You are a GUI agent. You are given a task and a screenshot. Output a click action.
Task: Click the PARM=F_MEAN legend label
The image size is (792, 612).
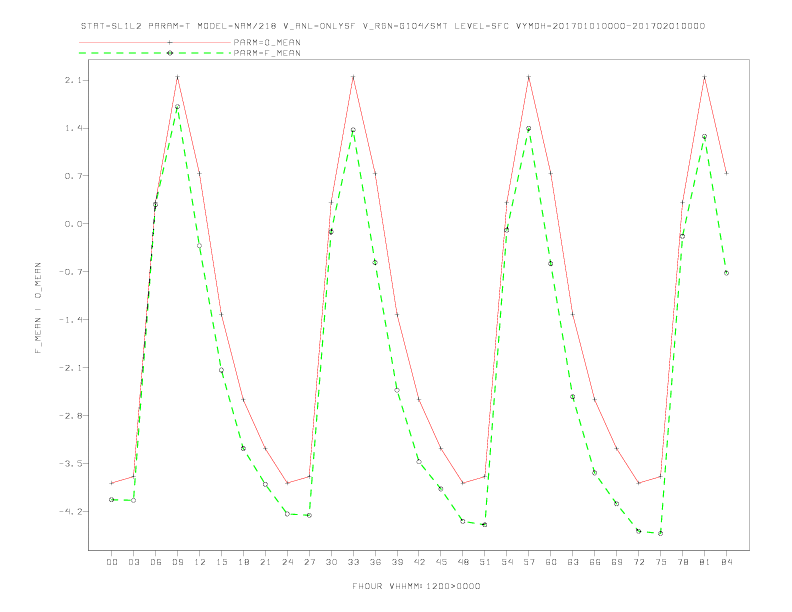pos(267,53)
